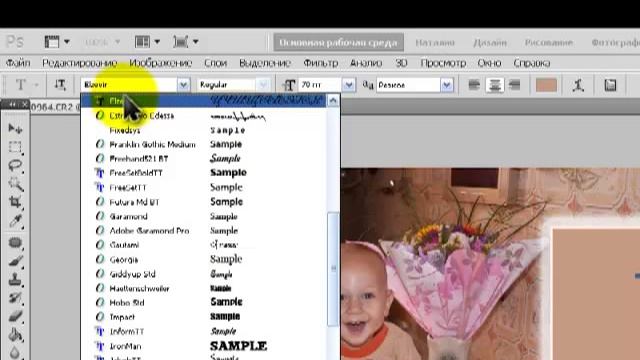This screenshot has height=360, width=640.
Task: Select the History Brush tool
Action: click(x=15, y=298)
